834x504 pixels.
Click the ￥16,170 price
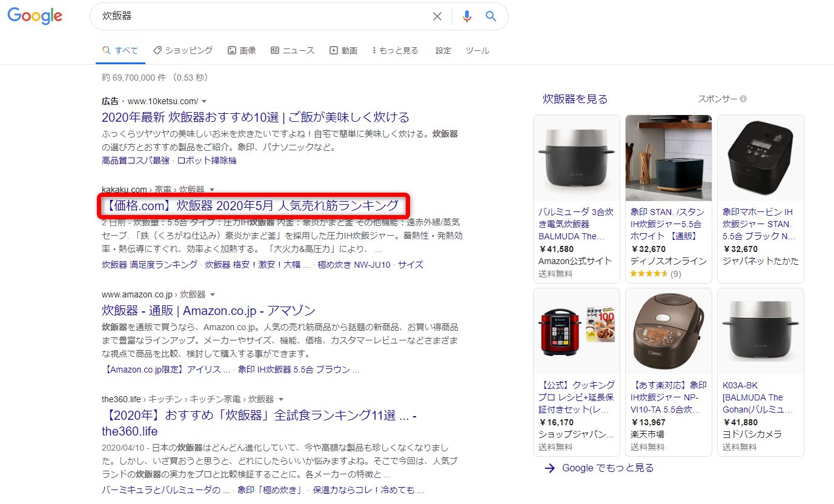pos(556,422)
